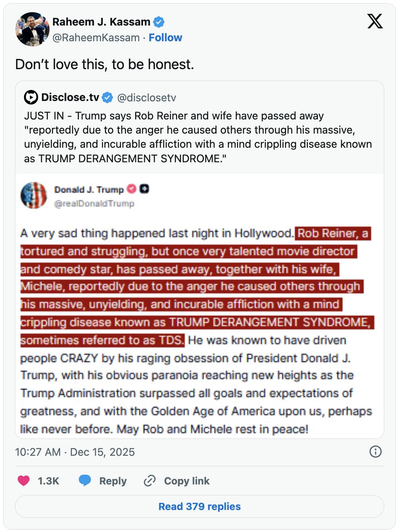Click Disclose.tv's blue verification badge

coord(107,97)
